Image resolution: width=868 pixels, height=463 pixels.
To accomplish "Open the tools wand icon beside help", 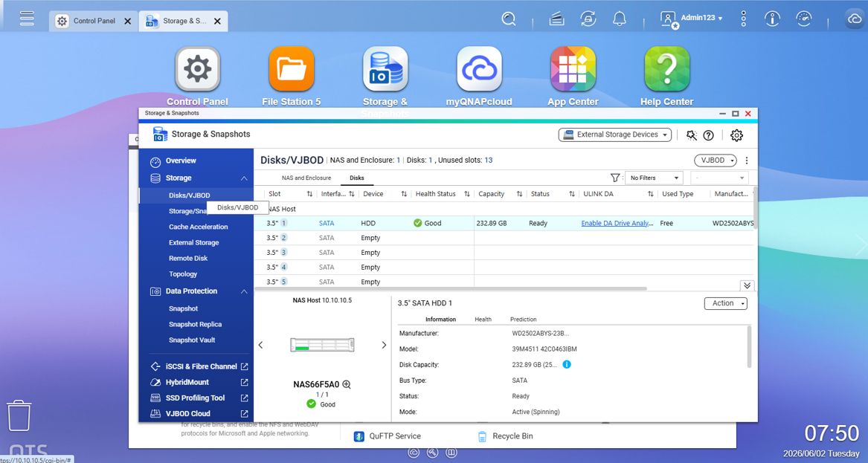I will 692,135.
